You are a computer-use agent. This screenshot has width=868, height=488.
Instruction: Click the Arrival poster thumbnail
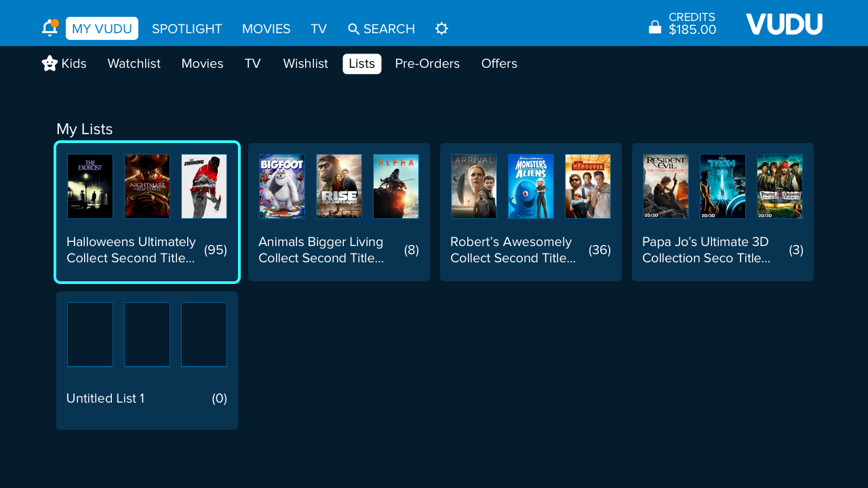(x=474, y=186)
